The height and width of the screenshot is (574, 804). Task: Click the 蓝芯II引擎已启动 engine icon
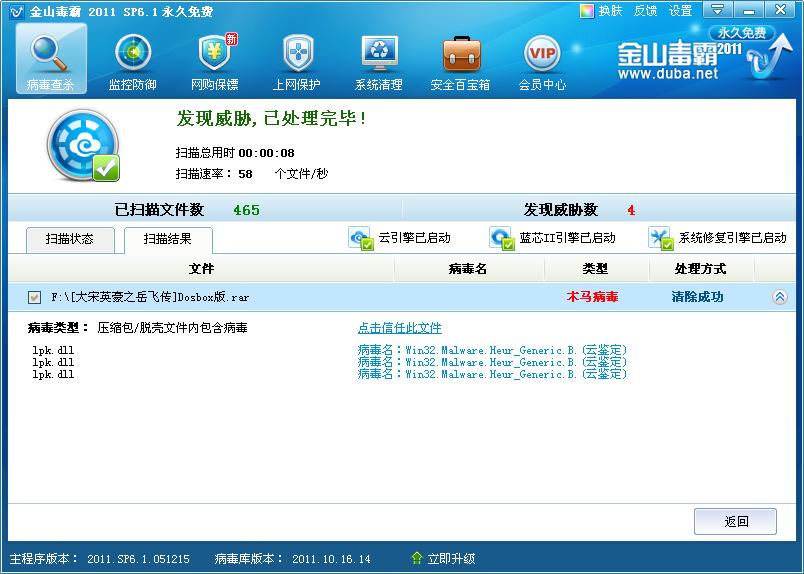[x=501, y=238]
